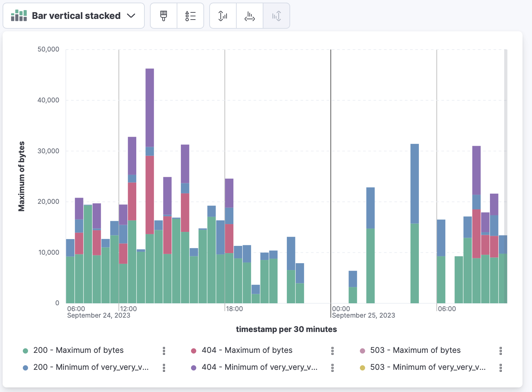Screen dimensions: 532x392
Task: Click the disabled right axis icon
Action: (x=276, y=15)
